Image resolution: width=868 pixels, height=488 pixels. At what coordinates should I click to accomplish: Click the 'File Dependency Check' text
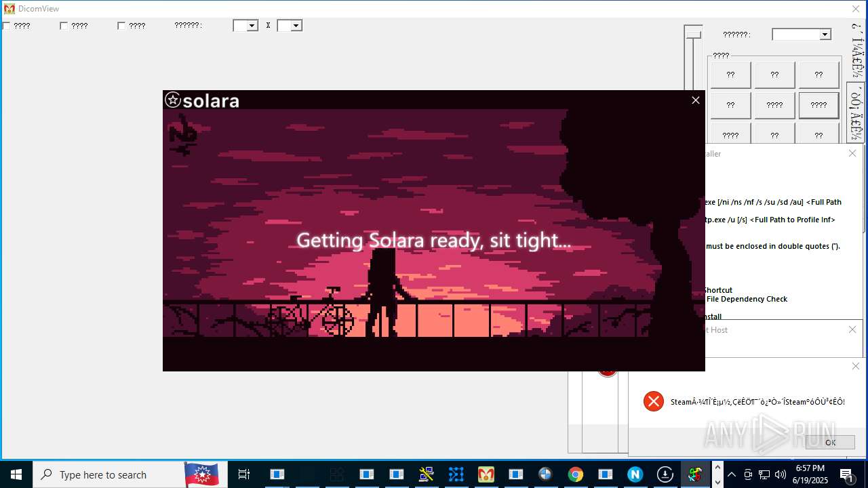pyautogui.click(x=747, y=299)
